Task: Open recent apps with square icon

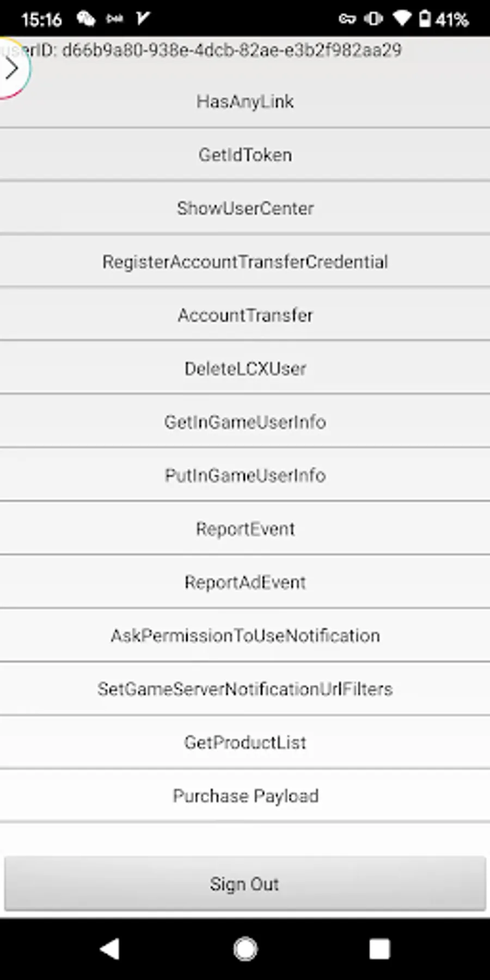Action: [x=379, y=949]
